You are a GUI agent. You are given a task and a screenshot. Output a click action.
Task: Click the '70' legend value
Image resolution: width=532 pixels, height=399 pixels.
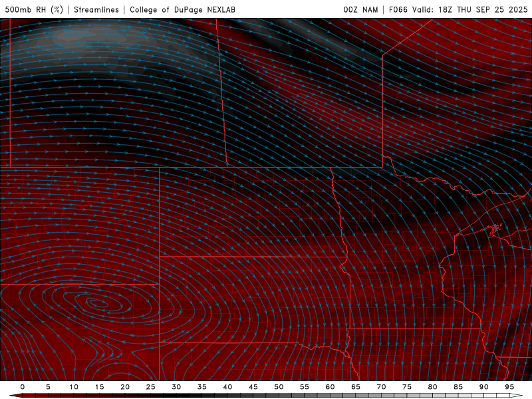(381, 387)
